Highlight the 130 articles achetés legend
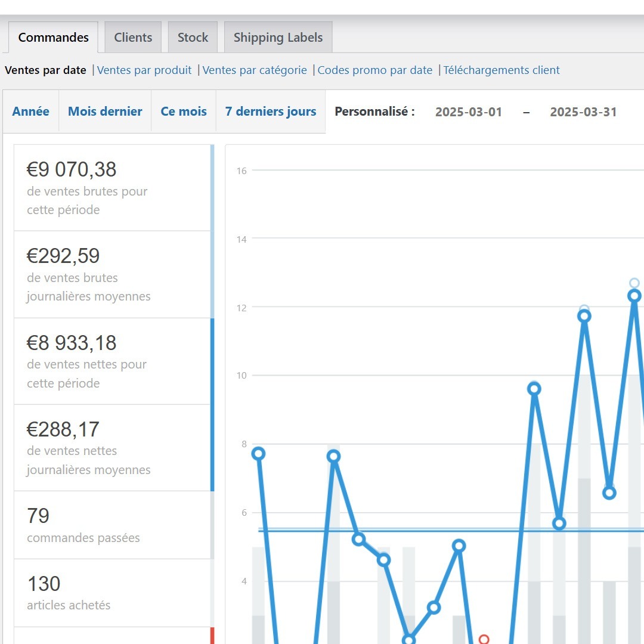 pyautogui.click(x=114, y=593)
